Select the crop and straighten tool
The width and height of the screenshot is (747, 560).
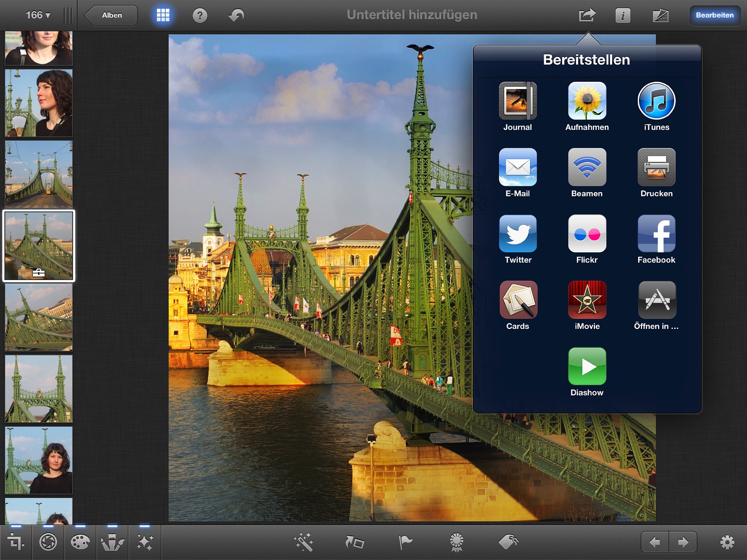[x=16, y=542]
